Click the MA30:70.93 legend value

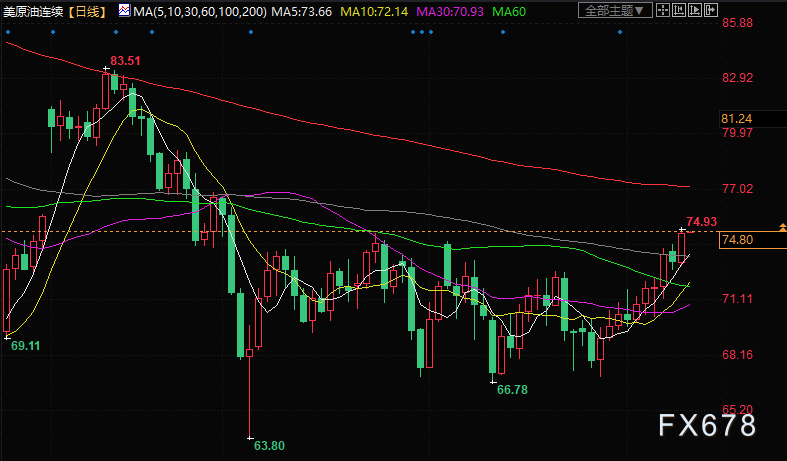(450, 11)
